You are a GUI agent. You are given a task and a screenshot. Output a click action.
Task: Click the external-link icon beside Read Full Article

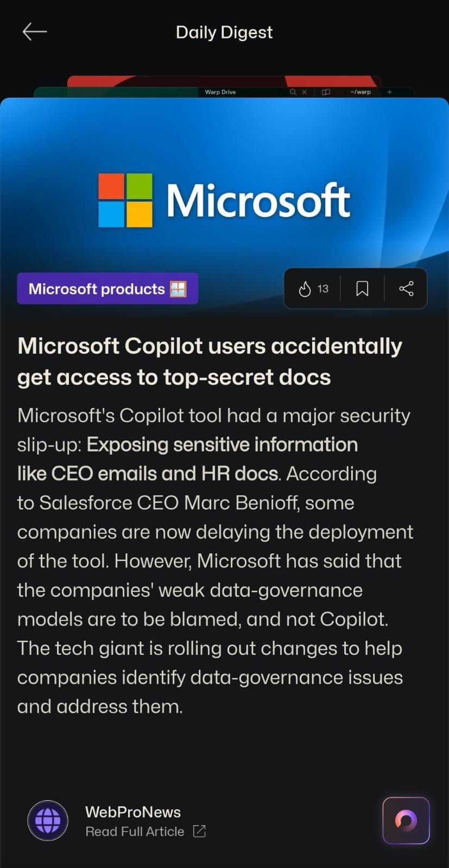(199, 831)
